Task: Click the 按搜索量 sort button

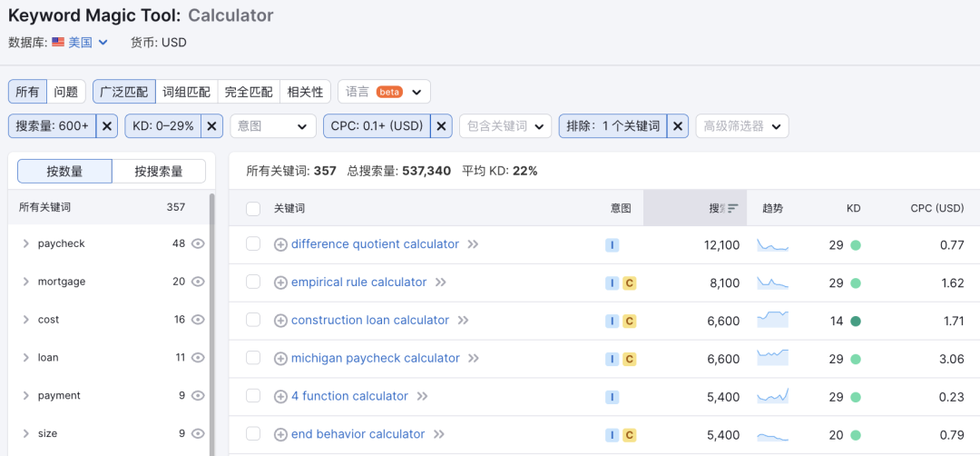Action: (x=159, y=171)
